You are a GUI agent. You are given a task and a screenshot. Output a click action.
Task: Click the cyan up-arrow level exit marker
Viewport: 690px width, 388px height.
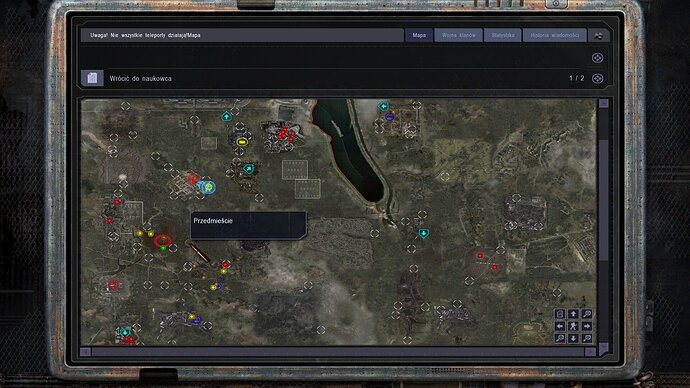226,117
